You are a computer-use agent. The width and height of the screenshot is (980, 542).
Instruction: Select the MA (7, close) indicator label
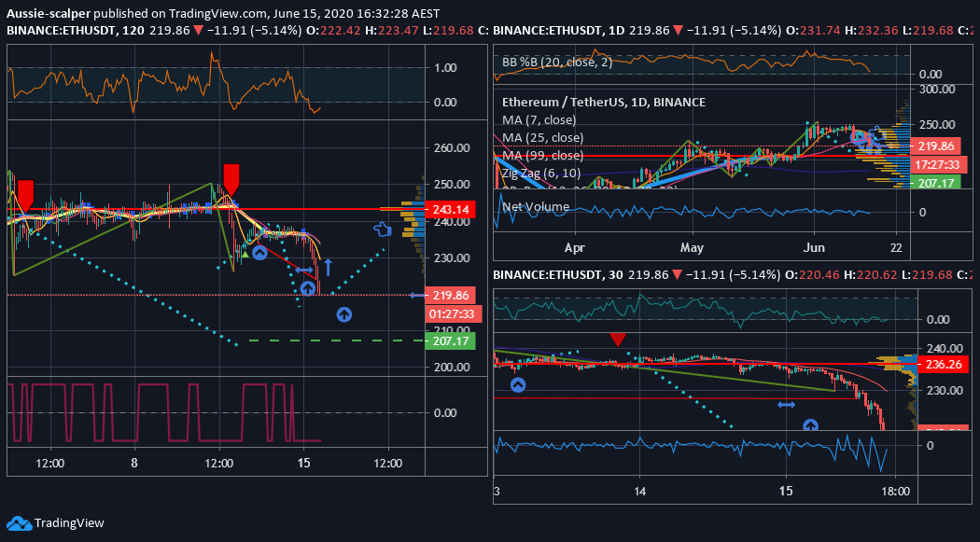point(539,120)
